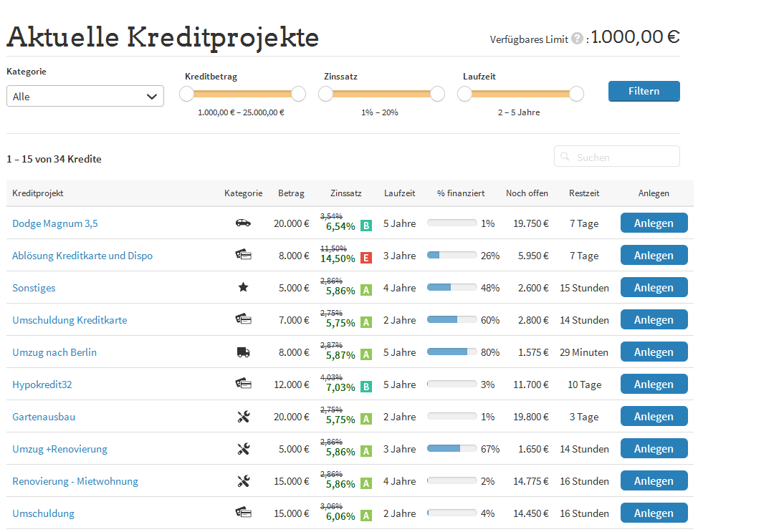Click the help question mark beside Verfügbares Limit
779x532 pixels.
click(x=577, y=39)
